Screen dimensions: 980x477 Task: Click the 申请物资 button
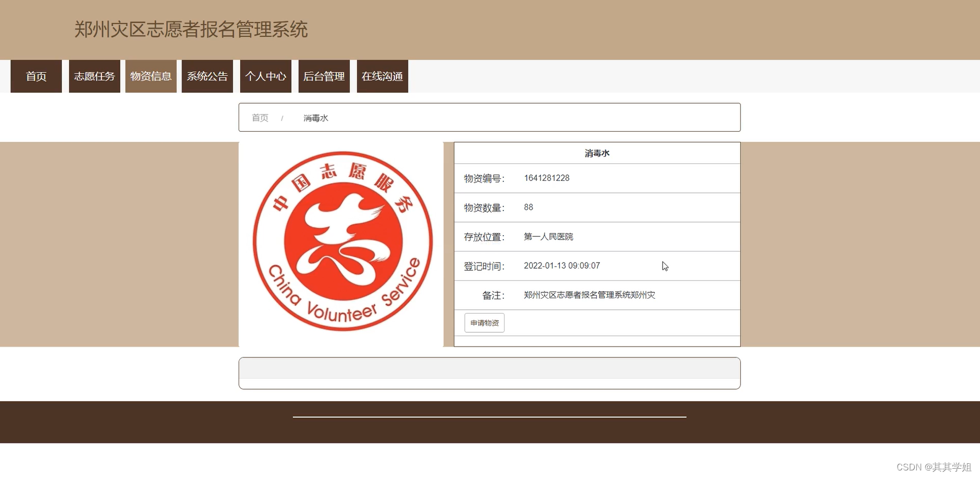(x=484, y=323)
